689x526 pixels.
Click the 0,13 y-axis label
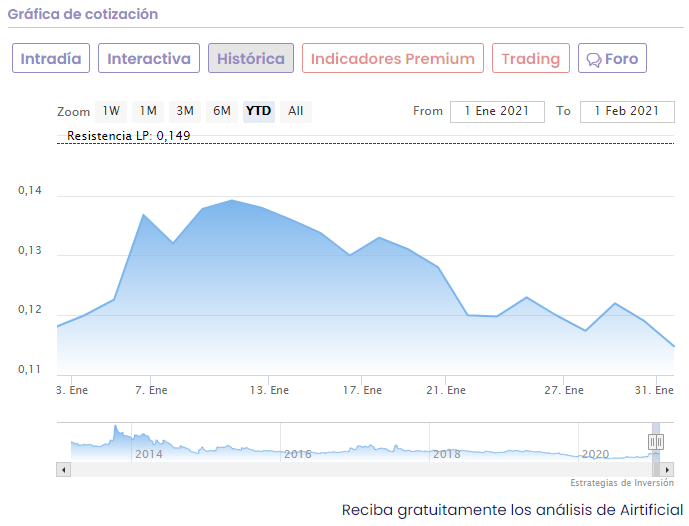[x=30, y=250]
